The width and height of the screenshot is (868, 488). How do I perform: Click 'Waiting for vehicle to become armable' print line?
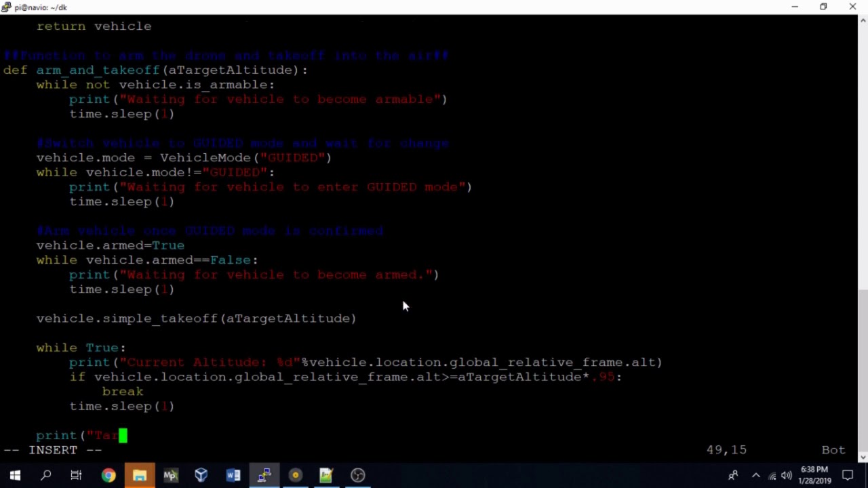[x=258, y=100]
